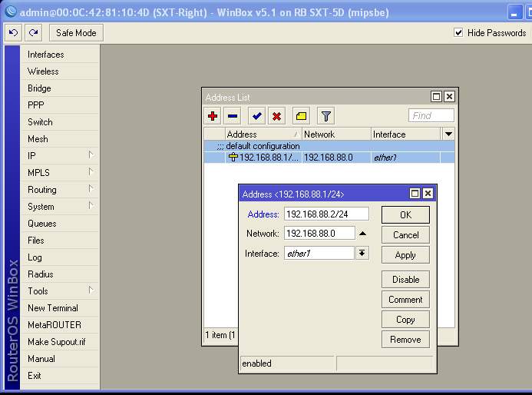
Task: Click Apply in Address dialog
Action: pos(405,255)
